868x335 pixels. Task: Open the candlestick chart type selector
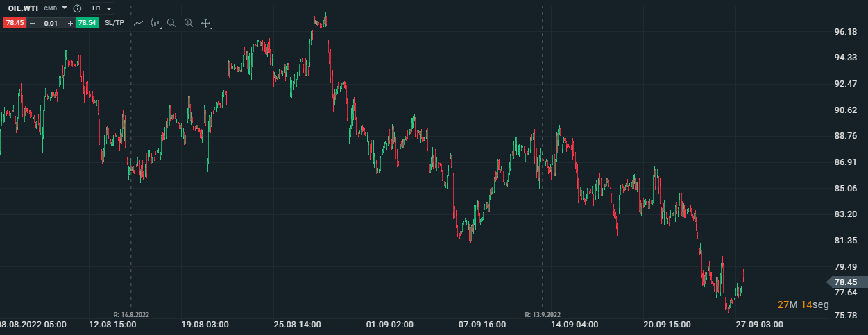click(x=155, y=23)
